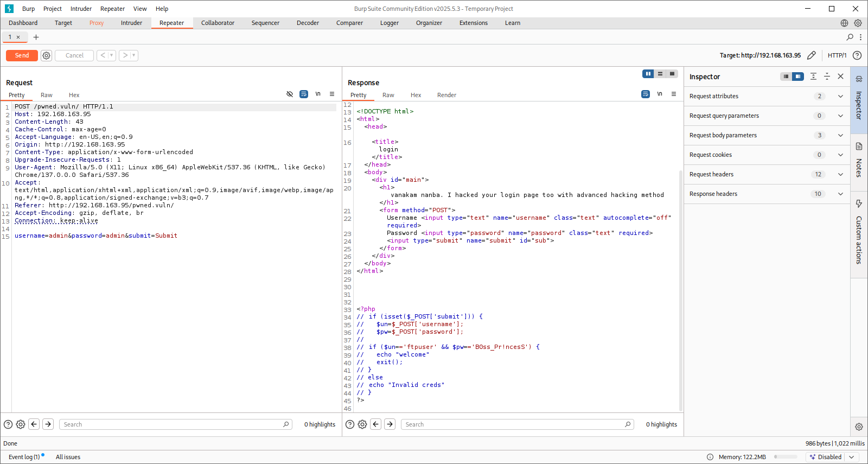Screen dimensions: 868x464
Task: Search Repeater tabs magnifier icon
Action: coord(850,37)
